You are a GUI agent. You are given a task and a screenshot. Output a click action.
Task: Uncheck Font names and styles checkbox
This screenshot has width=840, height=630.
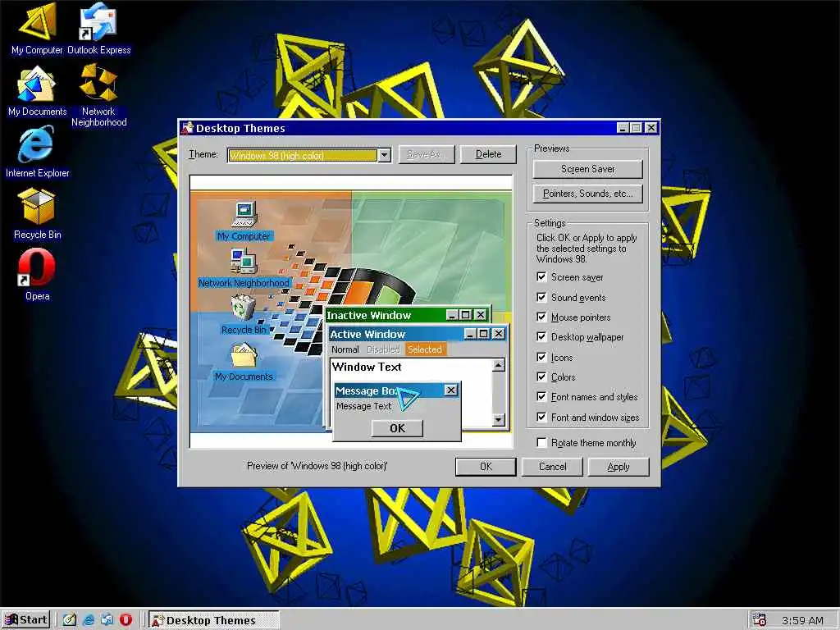tap(541, 397)
